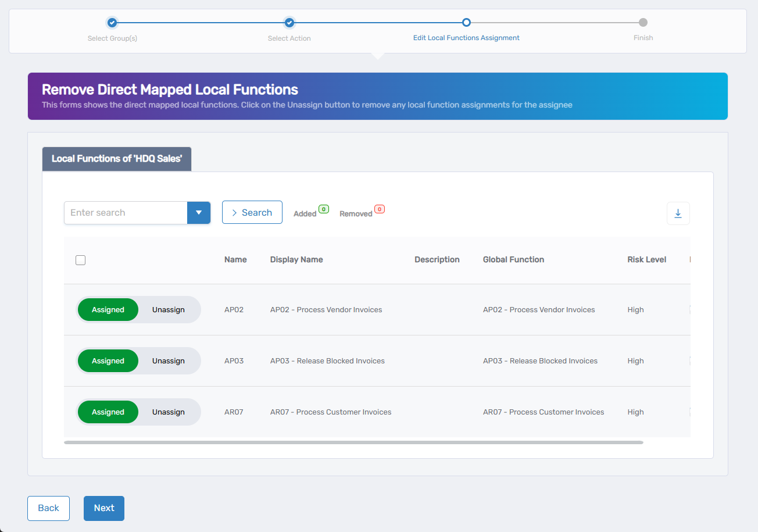Select the Edit Local Functions Assignment step label
This screenshot has height=532, width=758.
[466, 37]
